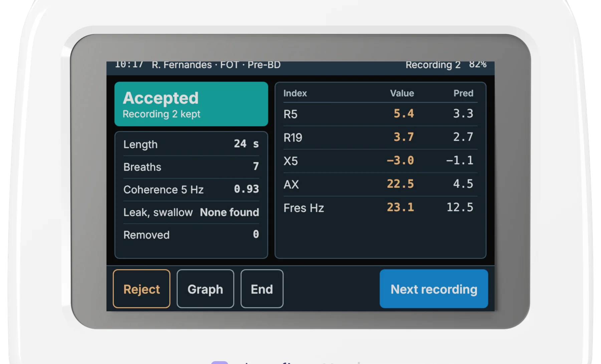The image size is (601, 364).
Task: Select AX measured value 22.5
Action: point(400,184)
